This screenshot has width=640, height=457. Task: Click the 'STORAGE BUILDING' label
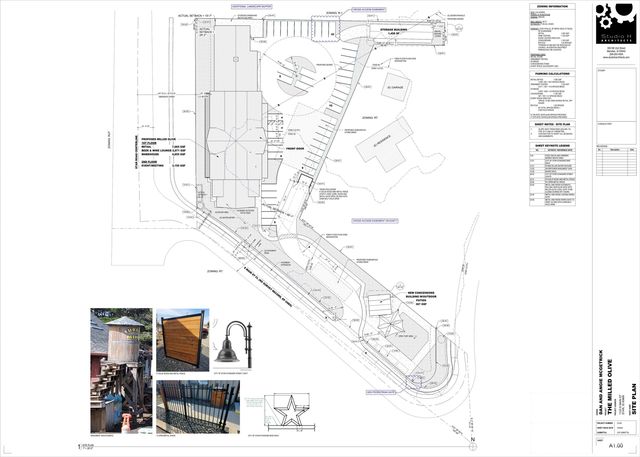[393, 31]
